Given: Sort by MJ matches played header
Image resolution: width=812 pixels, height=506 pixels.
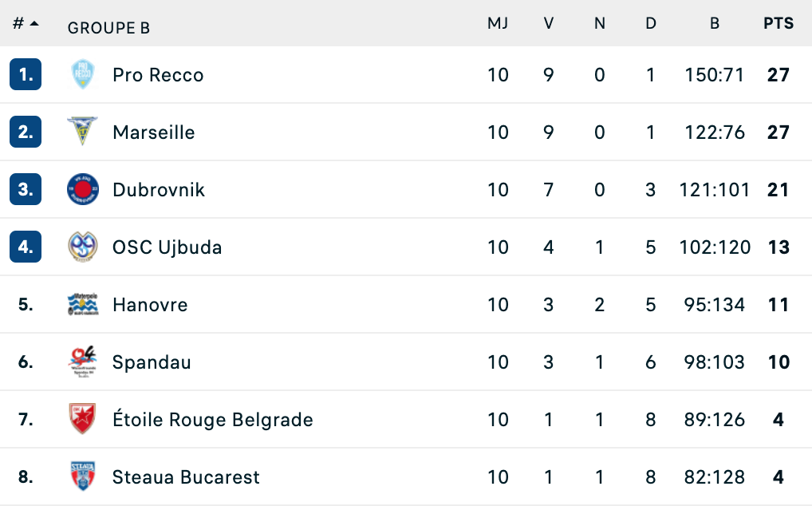Looking at the screenshot, I should pyautogui.click(x=498, y=24).
